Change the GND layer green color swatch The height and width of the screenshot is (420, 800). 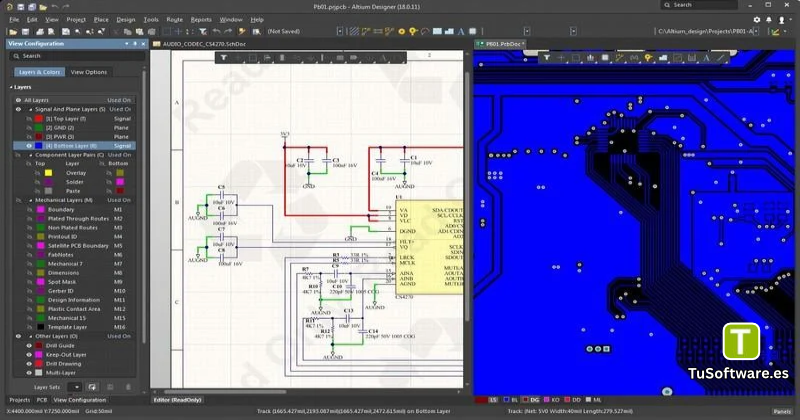pos(39,128)
